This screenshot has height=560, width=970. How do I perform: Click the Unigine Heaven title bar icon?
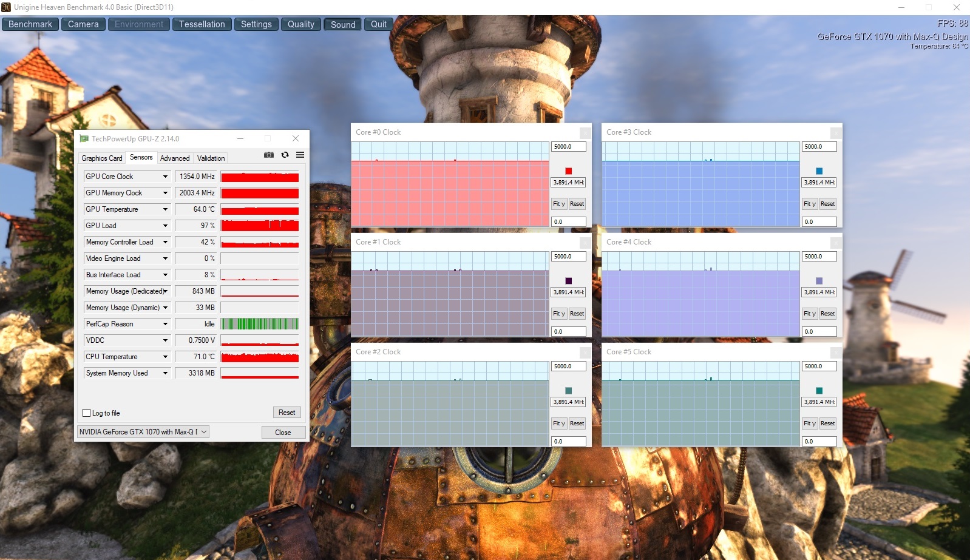click(6, 7)
